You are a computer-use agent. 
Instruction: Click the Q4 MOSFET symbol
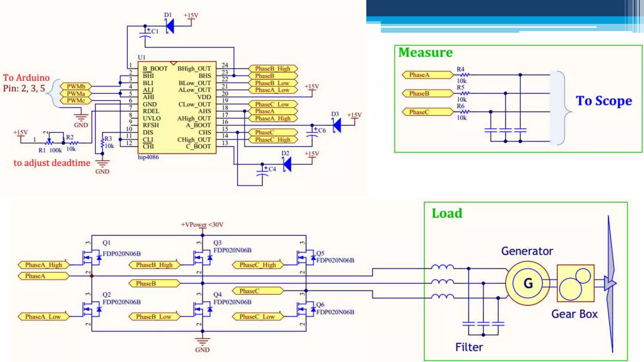(202, 309)
